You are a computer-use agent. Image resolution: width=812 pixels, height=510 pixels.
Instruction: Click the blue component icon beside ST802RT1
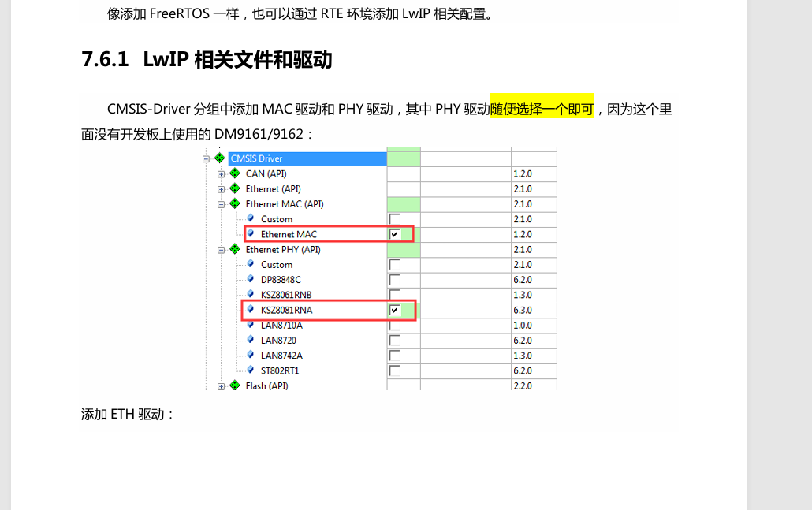251,370
